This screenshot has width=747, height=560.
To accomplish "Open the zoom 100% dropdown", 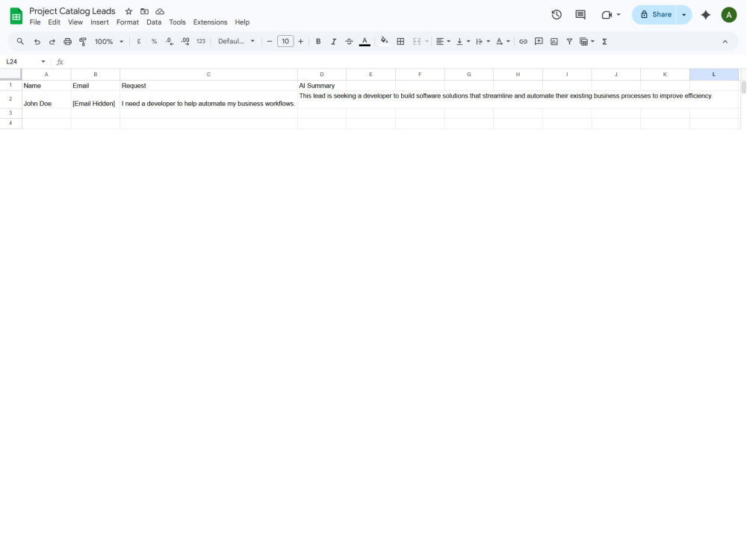I will pos(108,41).
